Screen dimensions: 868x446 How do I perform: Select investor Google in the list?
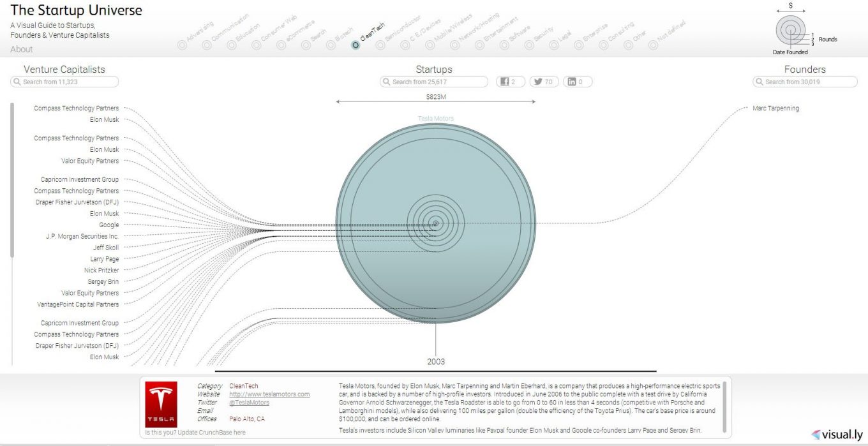pyautogui.click(x=108, y=225)
